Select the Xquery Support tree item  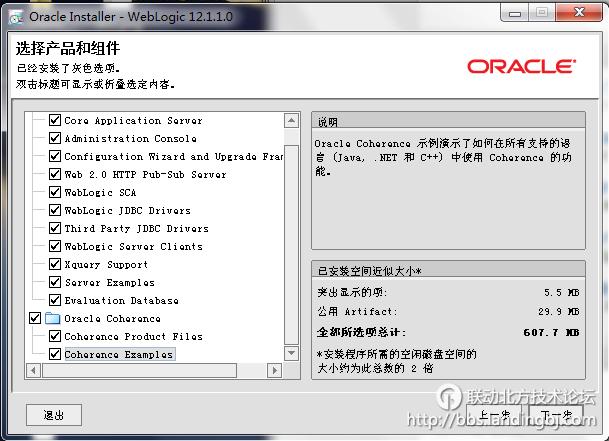106,265
